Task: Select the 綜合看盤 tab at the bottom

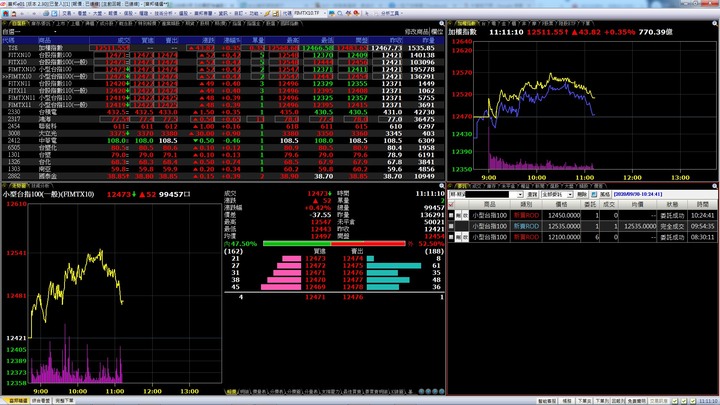Action: pyautogui.click(x=41, y=401)
